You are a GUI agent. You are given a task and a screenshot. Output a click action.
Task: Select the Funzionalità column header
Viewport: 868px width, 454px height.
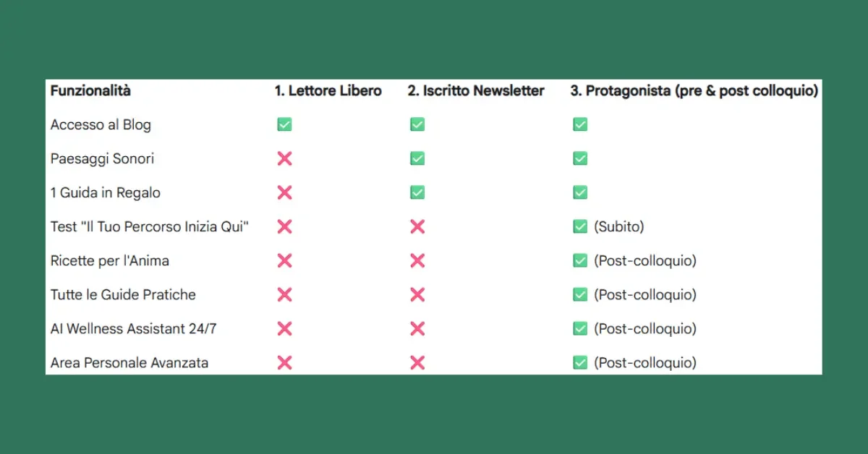pyautogui.click(x=90, y=91)
